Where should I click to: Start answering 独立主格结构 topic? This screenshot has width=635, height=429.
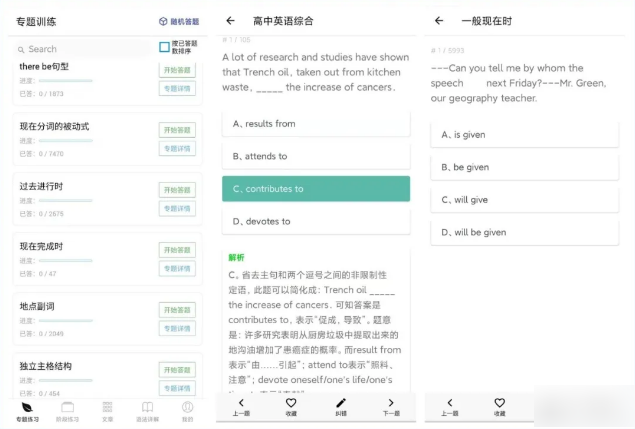tap(177, 370)
